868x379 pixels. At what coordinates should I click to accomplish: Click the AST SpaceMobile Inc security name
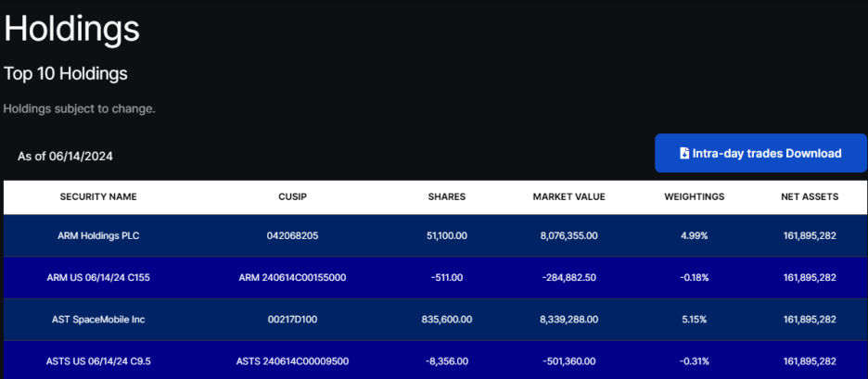pyautogui.click(x=98, y=320)
